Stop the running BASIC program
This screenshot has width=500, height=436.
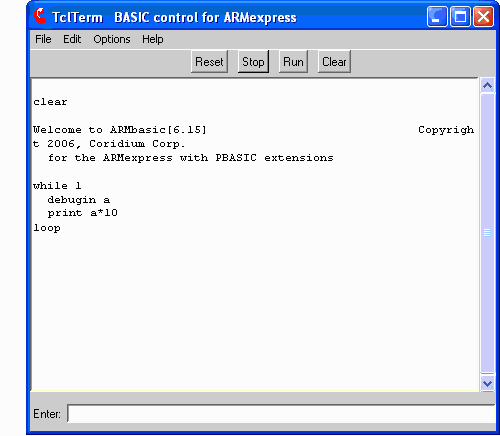coord(253,62)
